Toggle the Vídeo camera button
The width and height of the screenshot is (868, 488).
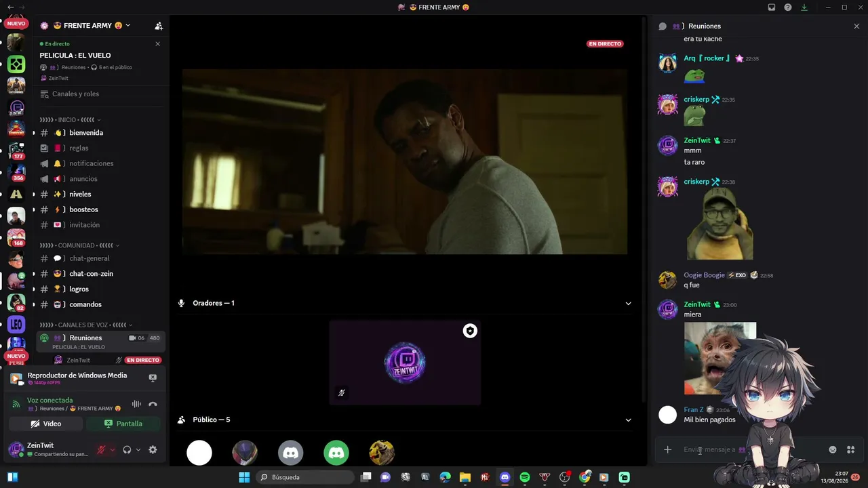coord(46,424)
